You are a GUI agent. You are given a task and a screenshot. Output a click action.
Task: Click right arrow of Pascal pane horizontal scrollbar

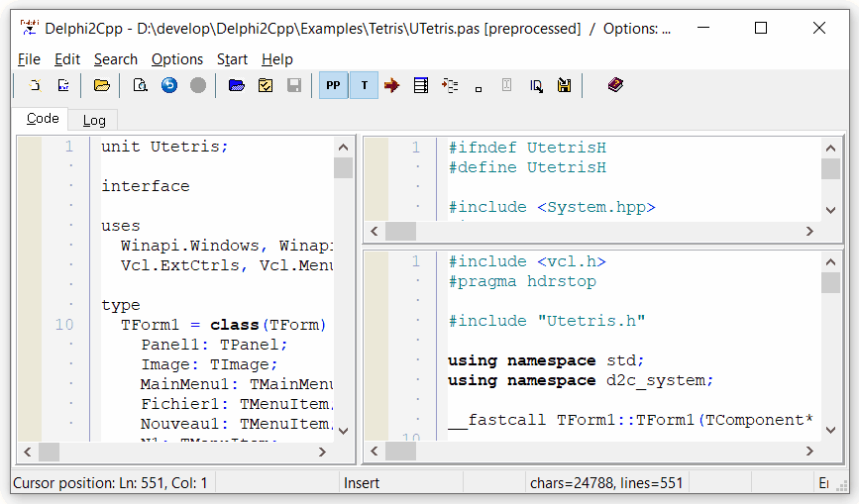(322, 452)
